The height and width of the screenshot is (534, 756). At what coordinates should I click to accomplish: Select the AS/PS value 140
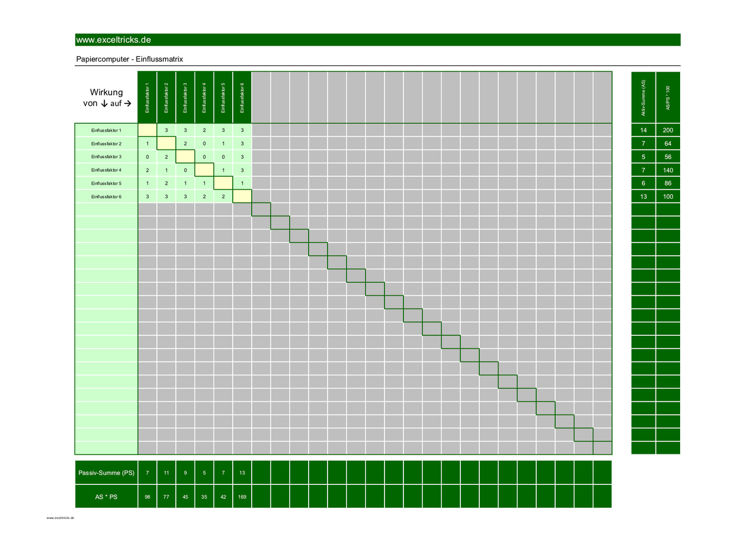tap(668, 170)
